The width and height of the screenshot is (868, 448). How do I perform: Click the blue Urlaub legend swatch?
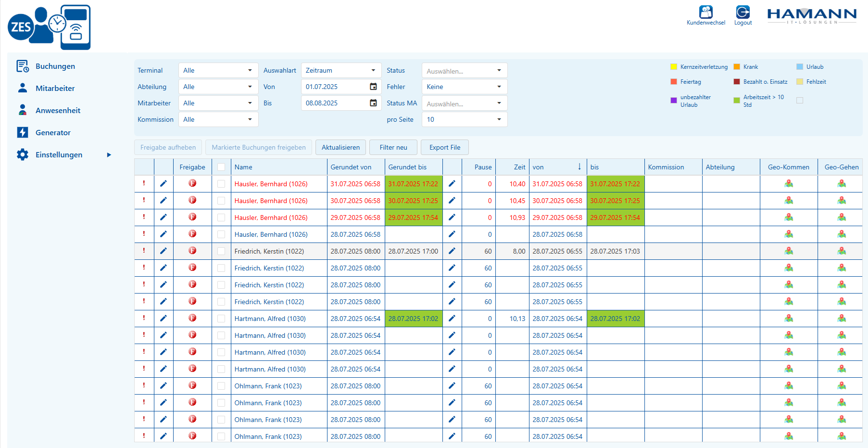click(800, 66)
